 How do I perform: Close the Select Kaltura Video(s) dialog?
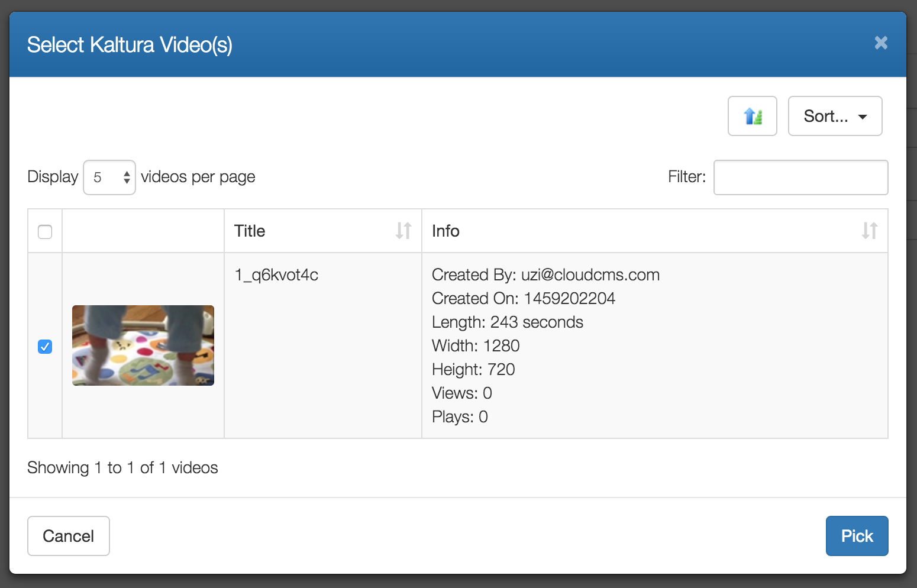coord(880,43)
